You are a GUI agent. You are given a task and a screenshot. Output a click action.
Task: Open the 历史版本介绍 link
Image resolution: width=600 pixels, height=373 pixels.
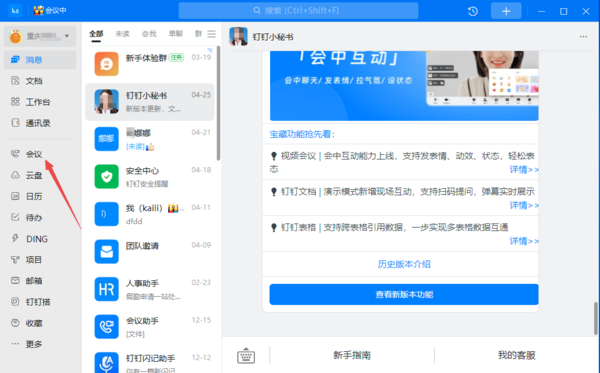pyautogui.click(x=404, y=264)
